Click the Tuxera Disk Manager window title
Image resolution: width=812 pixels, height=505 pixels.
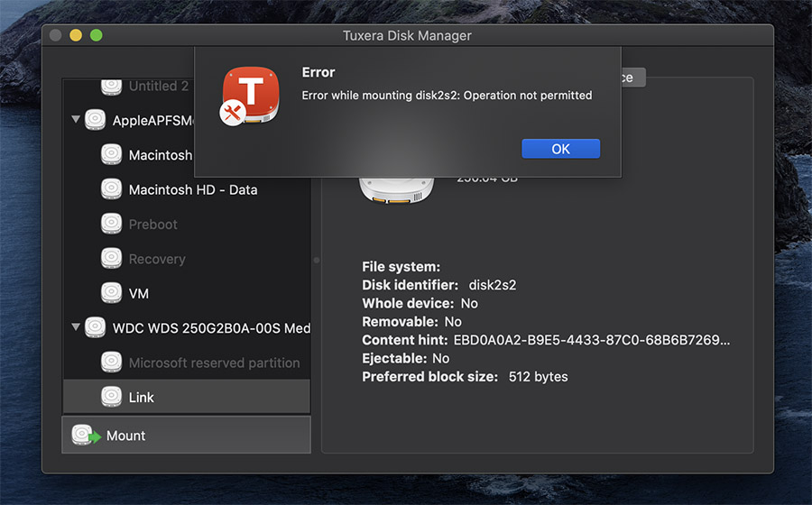point(407,36)
